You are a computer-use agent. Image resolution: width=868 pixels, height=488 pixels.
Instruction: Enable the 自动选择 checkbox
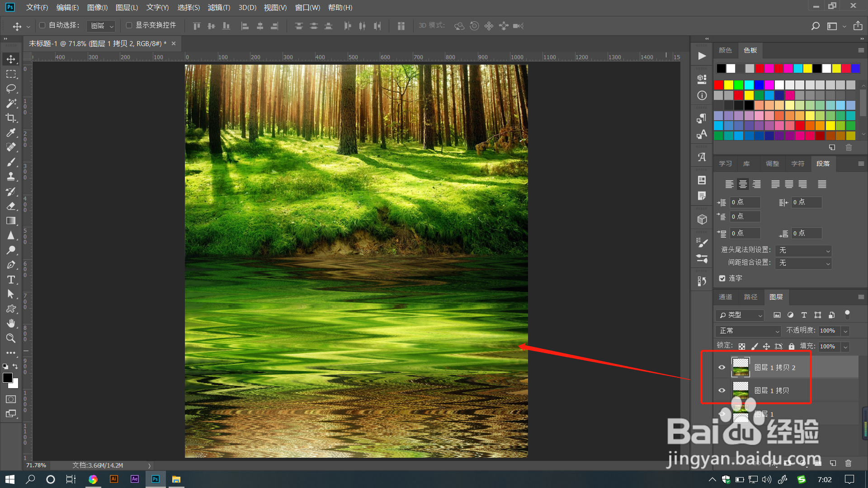pos(42,25)
